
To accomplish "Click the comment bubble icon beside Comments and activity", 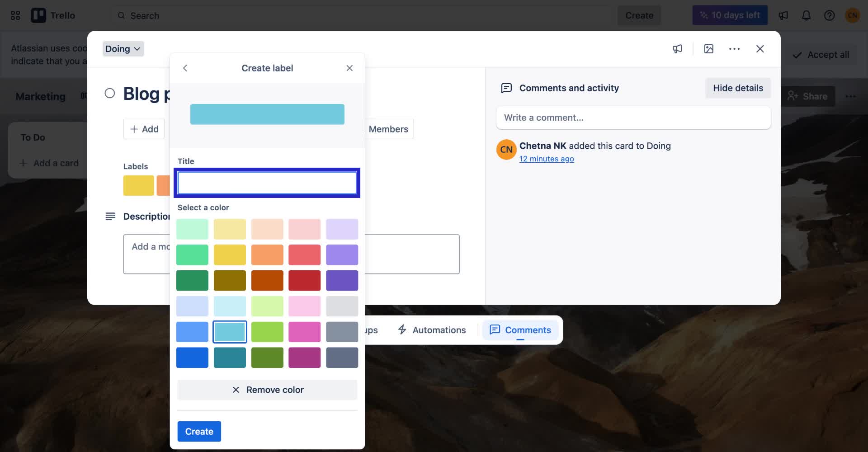I will click(x=506, y=88).
